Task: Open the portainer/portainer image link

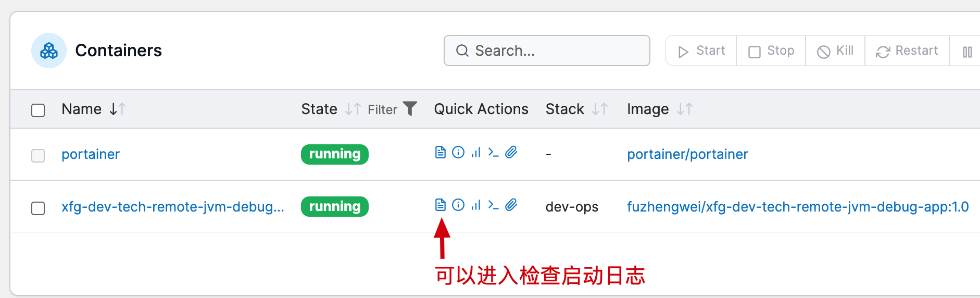Action: click(x=687, y=154)
